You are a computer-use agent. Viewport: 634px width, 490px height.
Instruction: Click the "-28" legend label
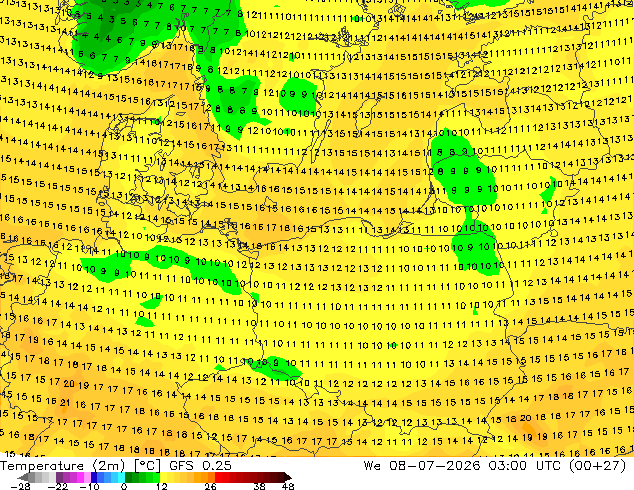pos(20,486)
